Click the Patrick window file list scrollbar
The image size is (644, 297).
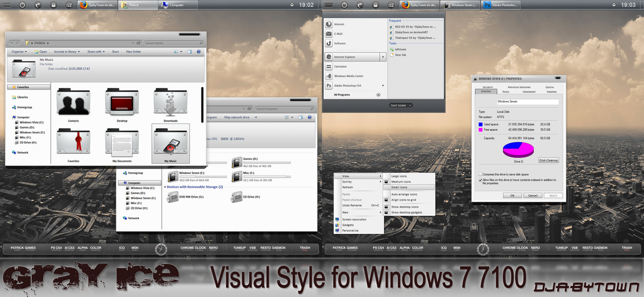coord(202,105)
